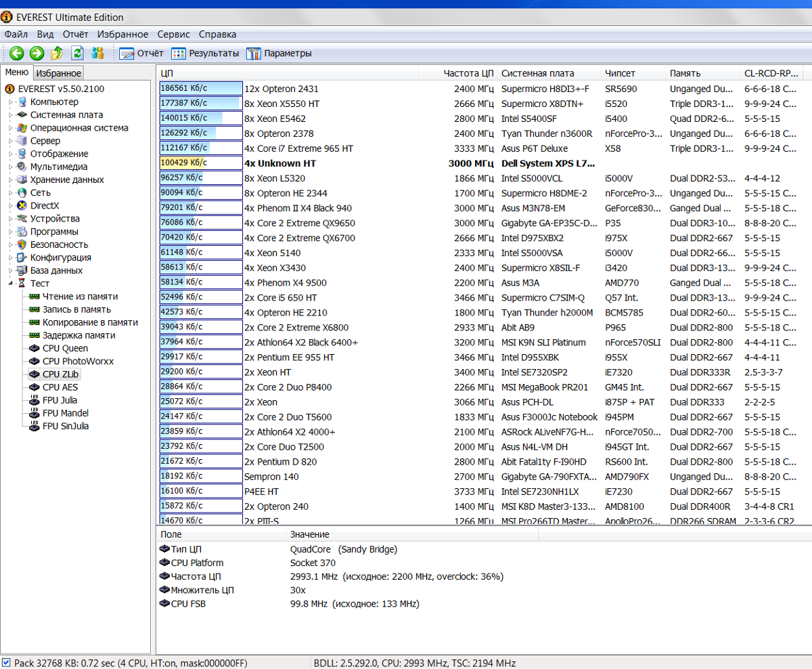Select the DirectX tree node
Image resolution: width=812 pixels, height=669 pixels.
coord(45,205)
